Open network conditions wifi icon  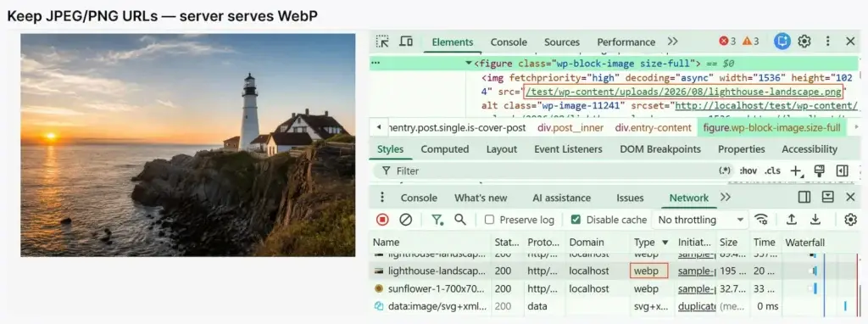(762, 220)
